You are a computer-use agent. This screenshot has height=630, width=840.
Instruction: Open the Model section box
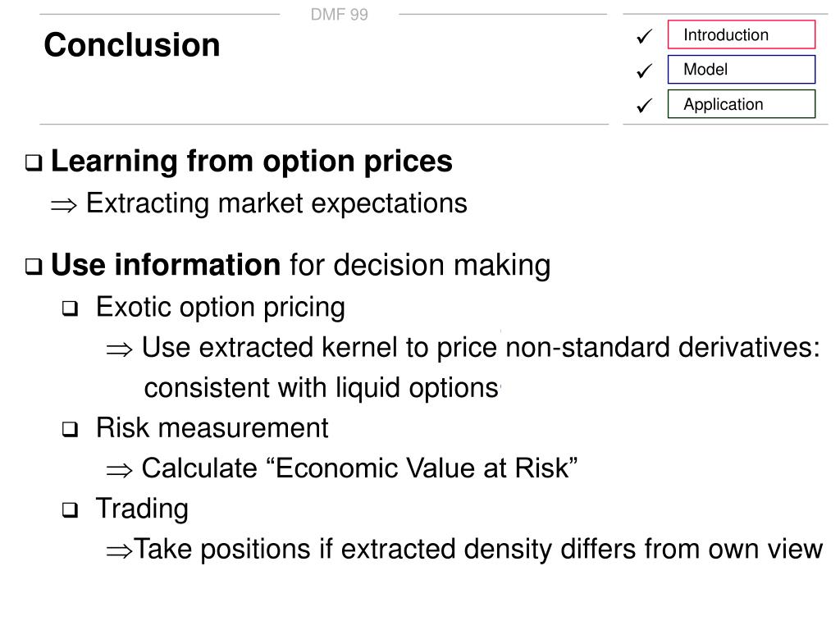coord(742,69)
